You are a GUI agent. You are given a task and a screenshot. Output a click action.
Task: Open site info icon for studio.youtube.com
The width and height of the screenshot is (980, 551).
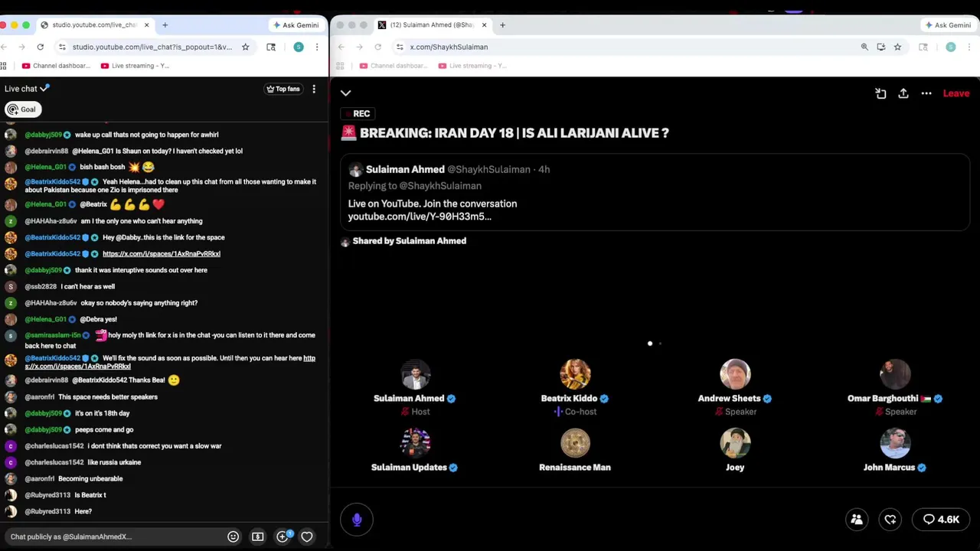click(62, 47)
